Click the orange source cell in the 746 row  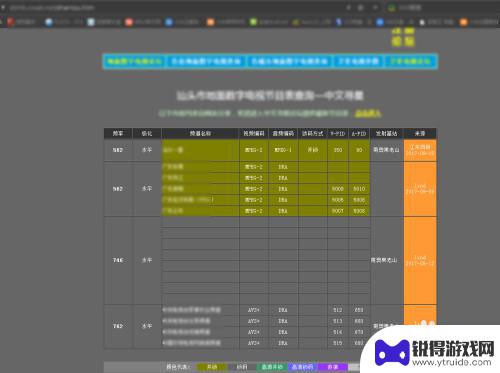click(x=420, y=260)
